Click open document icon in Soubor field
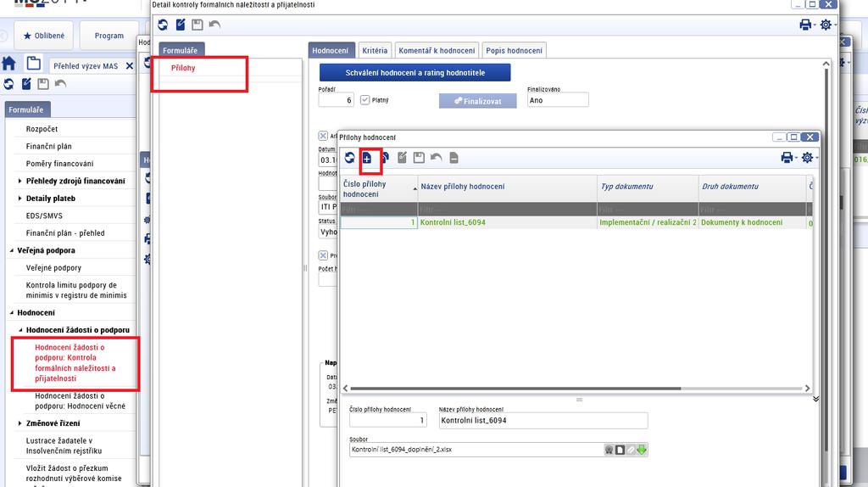This screenshot has width=868, height=487. [620, 450]
